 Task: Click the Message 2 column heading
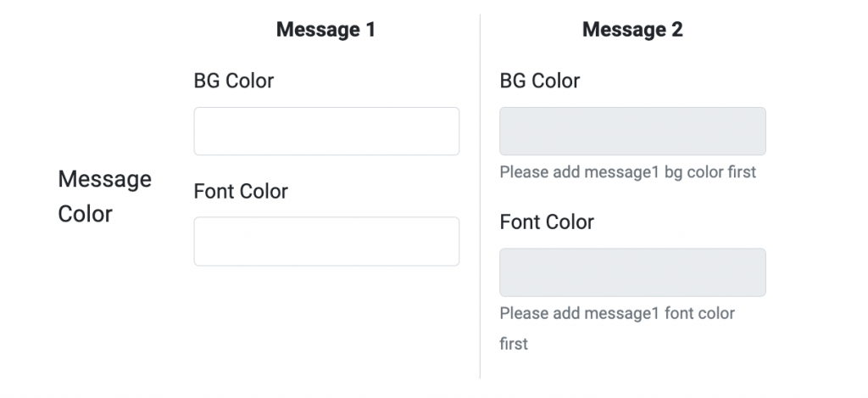click(x=632, y=30)
